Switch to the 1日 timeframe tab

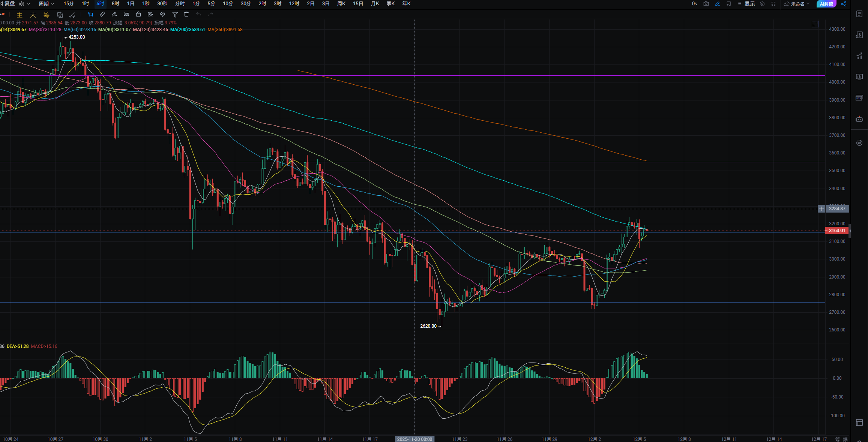(131, 4)
